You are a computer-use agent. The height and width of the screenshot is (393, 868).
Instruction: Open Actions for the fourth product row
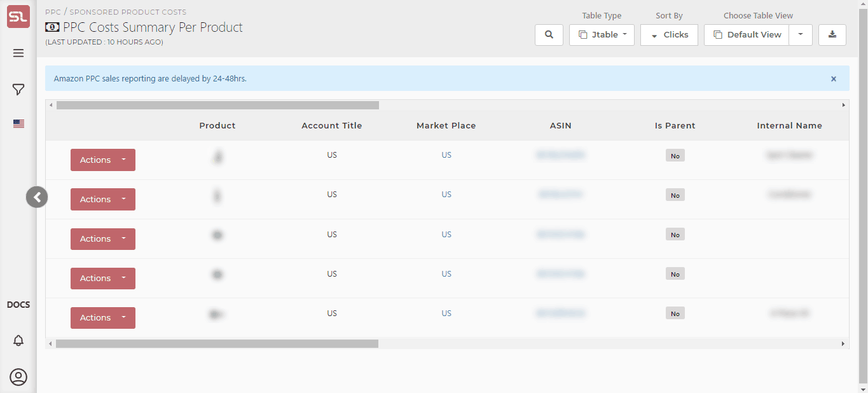[103, 279]
